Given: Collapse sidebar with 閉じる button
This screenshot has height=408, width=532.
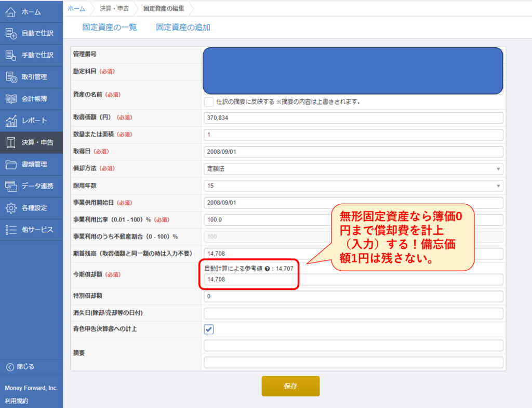Looking at the screenshot, I should pyautogui.click(x=21, y=367).
